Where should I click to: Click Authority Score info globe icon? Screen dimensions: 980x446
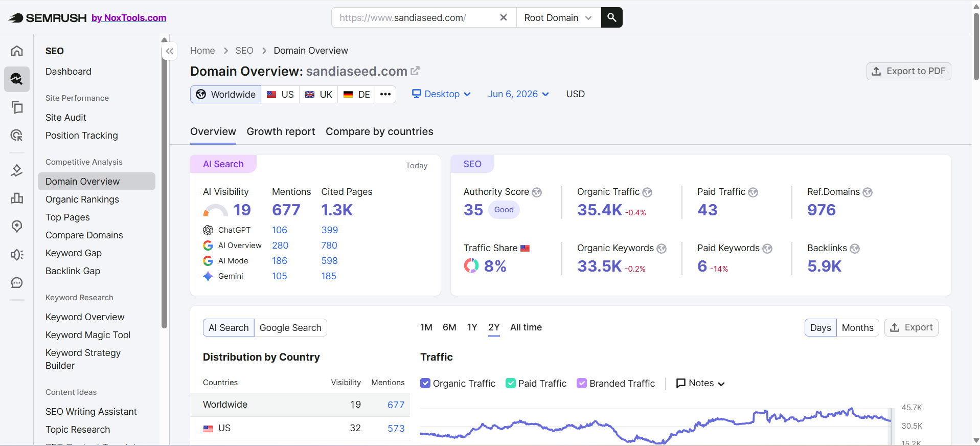pos(537,192)
